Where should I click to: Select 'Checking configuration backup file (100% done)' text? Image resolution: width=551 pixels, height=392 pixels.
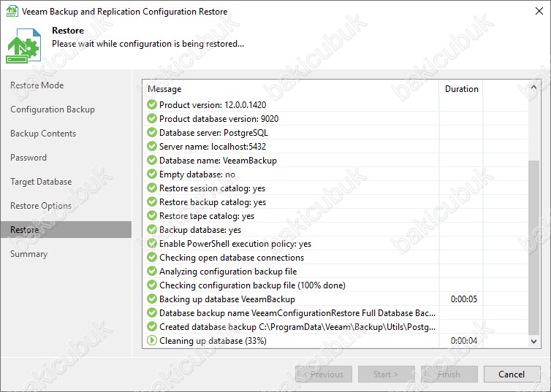point(252,285)
